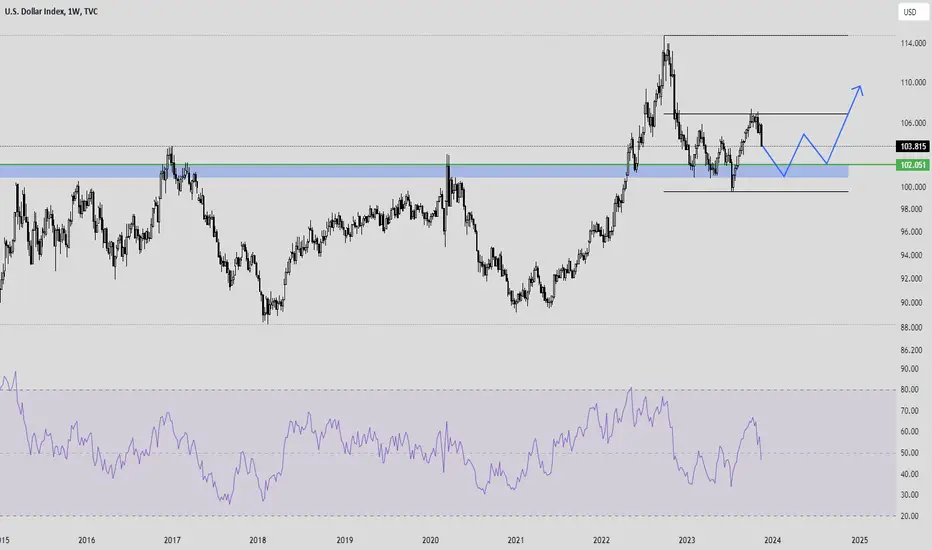932x550 pixels.
Task: Click the 98.000 price axis label
Action: point(912,209)
